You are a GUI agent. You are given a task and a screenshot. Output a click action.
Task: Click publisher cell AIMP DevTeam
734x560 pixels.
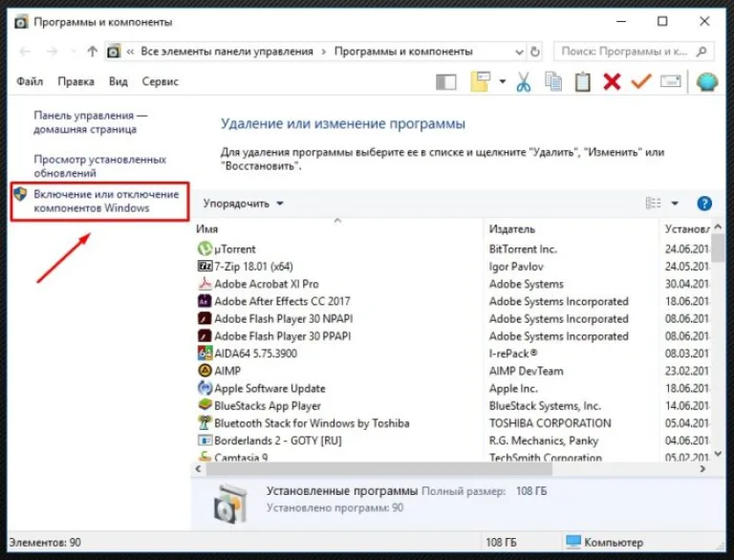(x=527, y=371)
